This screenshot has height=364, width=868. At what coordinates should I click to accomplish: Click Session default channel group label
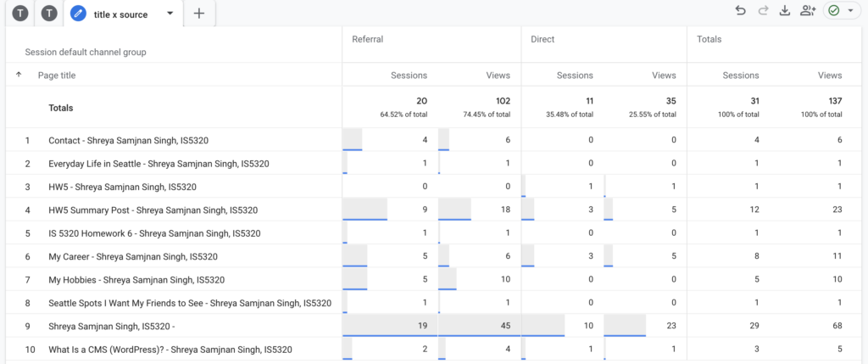[x=86, y=52]
